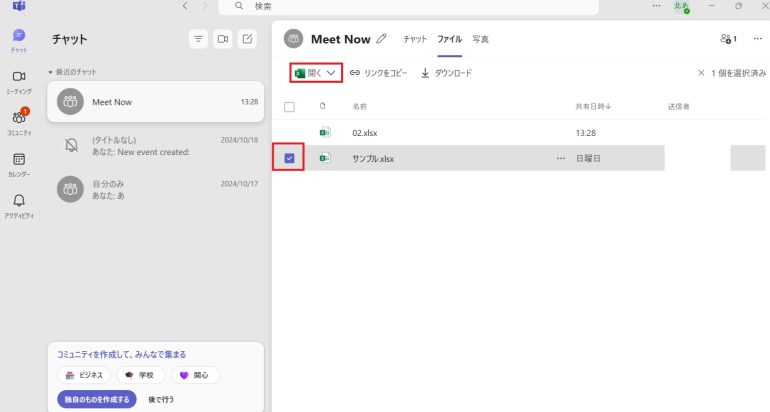Show the Activity bell notifications
The height and width of the screenshot is (412, 770).
pyautogui.click(x=19, y=204)
